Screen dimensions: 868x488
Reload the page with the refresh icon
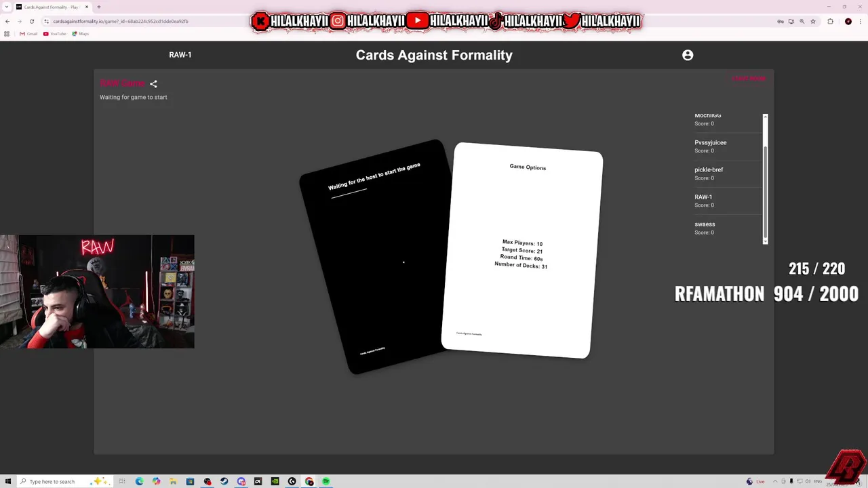point(32,21)
